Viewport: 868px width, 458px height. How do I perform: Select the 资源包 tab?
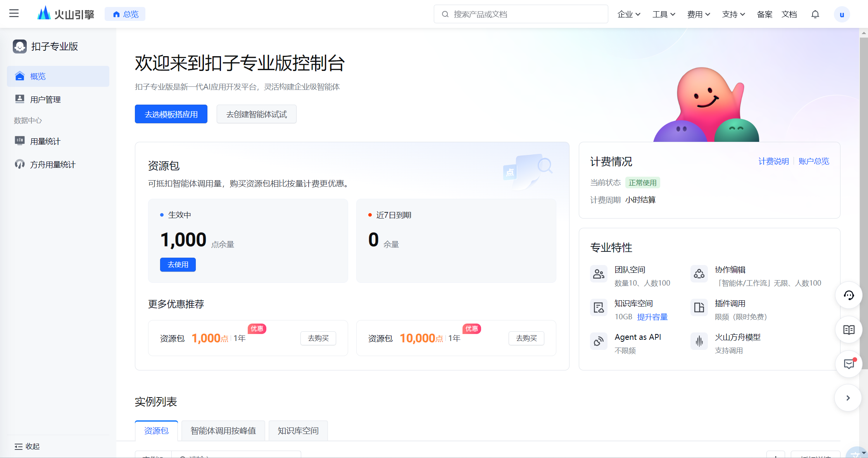(x=156, y=431)
